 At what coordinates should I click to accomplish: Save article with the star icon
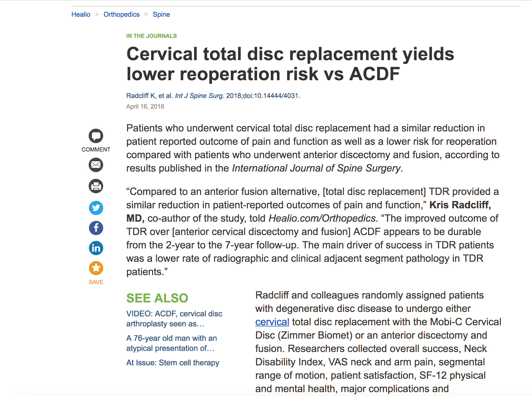[96, 268]
